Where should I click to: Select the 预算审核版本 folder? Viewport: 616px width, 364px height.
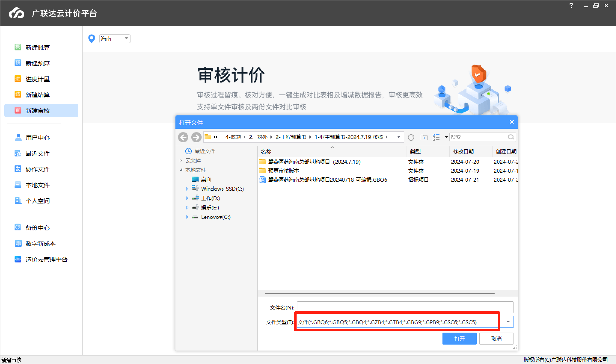coord(284,171)
